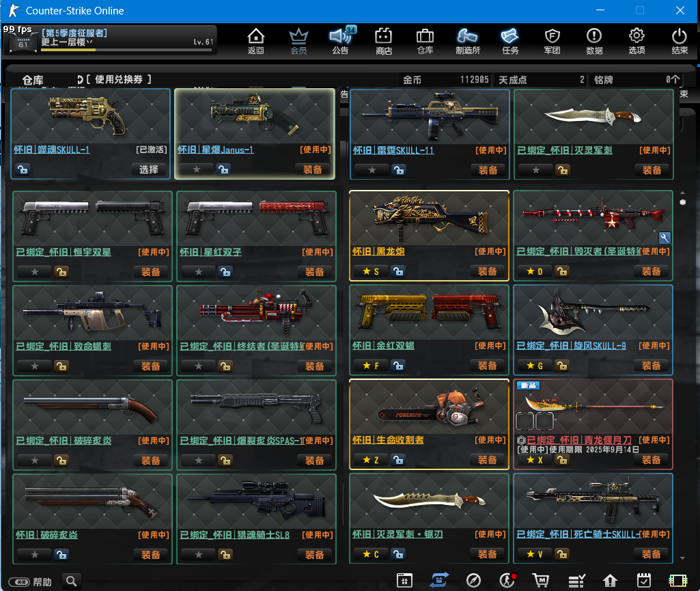
Task: Click the 结束 power icon
Action: [x=680, y=40]
